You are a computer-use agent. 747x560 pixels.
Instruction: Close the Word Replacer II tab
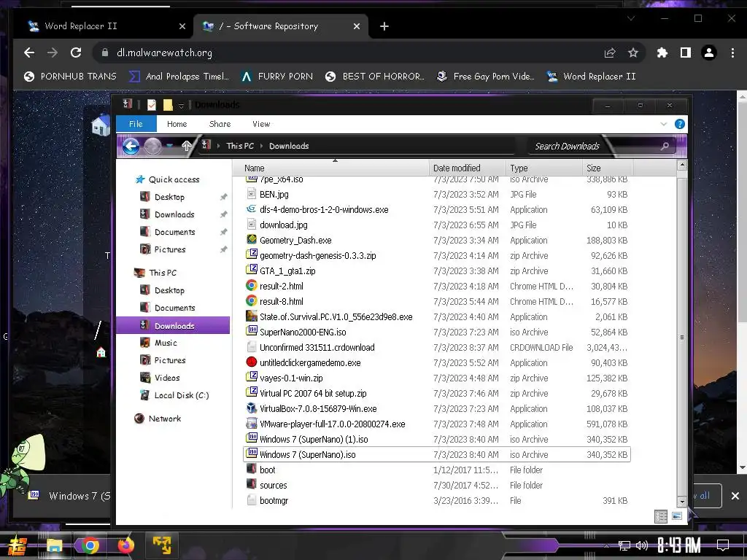coord(182,26)
